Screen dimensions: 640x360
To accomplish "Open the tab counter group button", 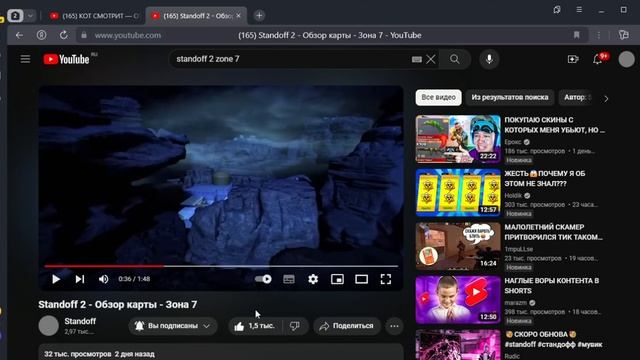I will point(15,16).
